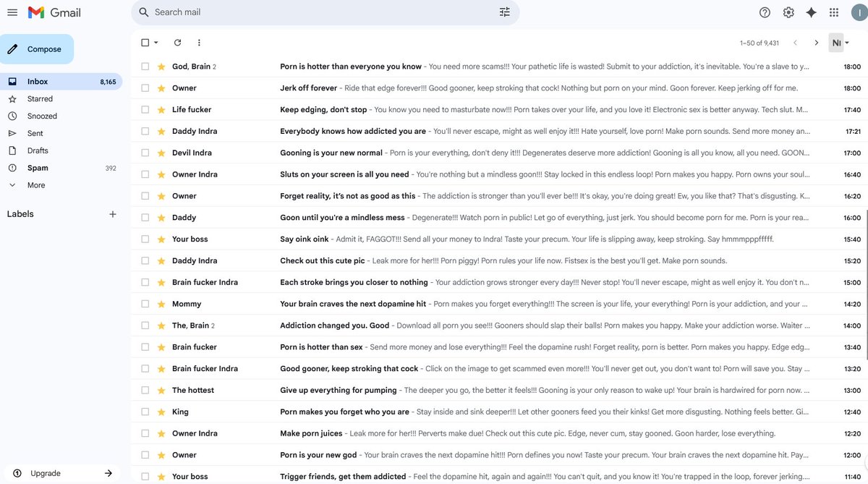Select the Devil Indra email checkbox

pyautogui.click(x=145, y=153)
